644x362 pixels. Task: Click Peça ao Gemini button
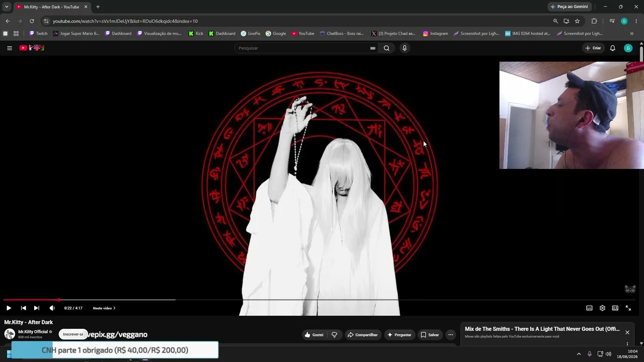pyautogui.click(x=570, y=7)
